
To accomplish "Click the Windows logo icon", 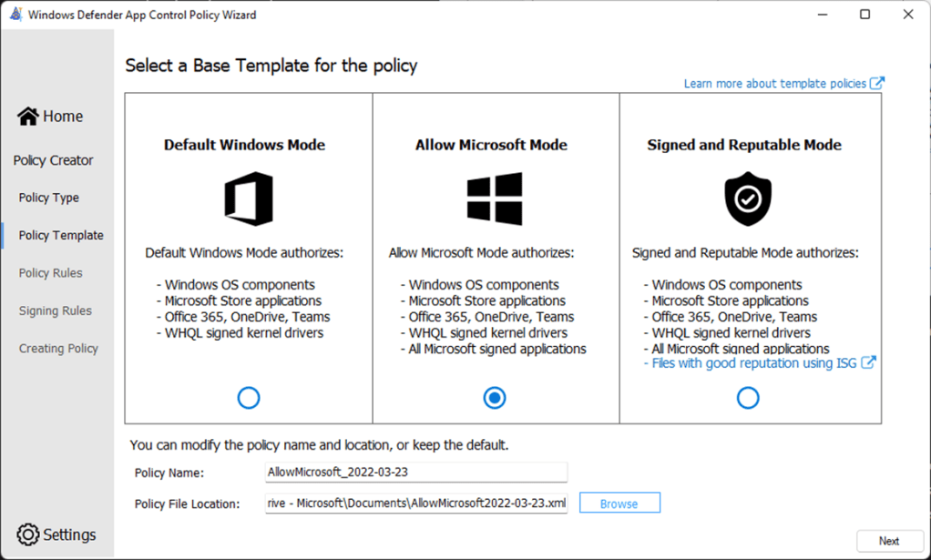I will click(494, 199).
